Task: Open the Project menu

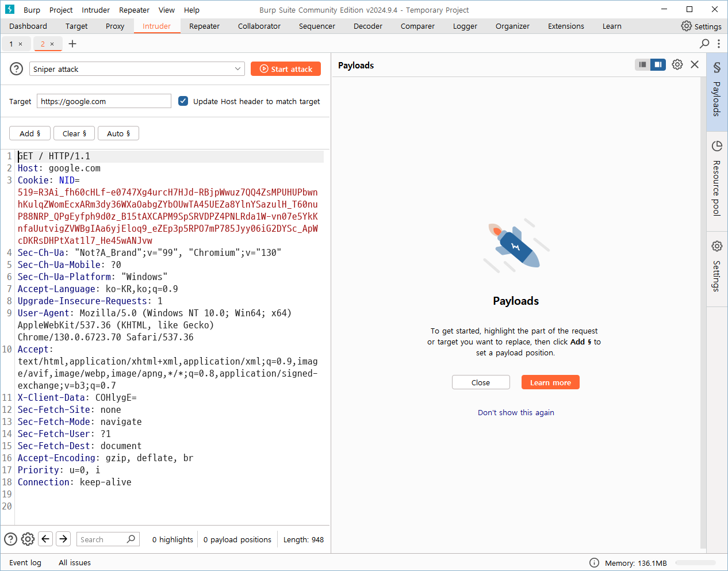Action: coord(61,10)
